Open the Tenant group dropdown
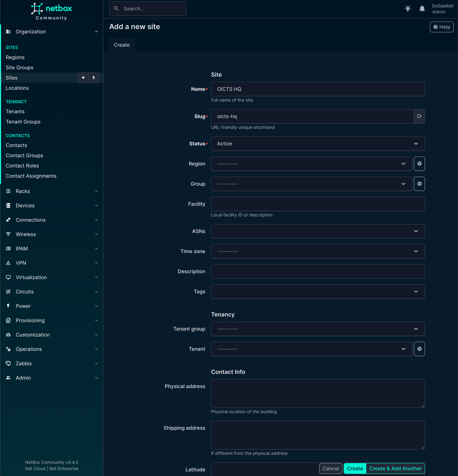The width and height of the screenshot is (458, 476). point(318,329)
